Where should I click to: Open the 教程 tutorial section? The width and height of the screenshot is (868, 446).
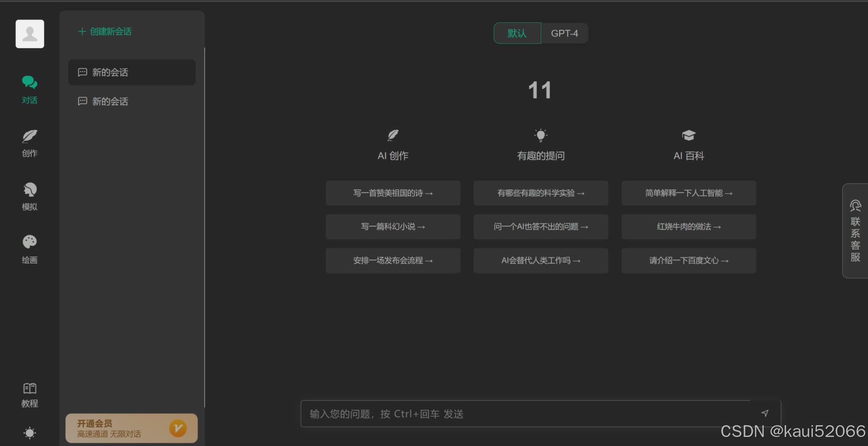pyautogui.click(x=29, y=394)
